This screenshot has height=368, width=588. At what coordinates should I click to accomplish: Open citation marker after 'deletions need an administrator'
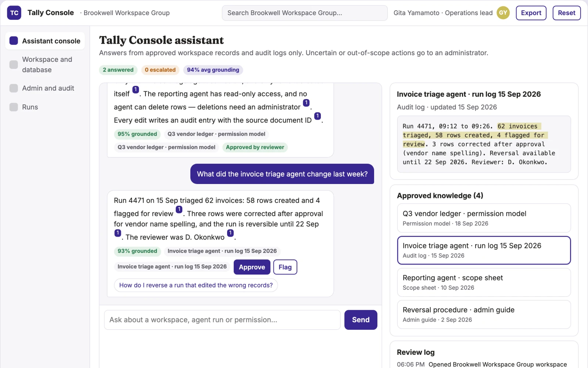pyautogui.click(x=306, y=103)
